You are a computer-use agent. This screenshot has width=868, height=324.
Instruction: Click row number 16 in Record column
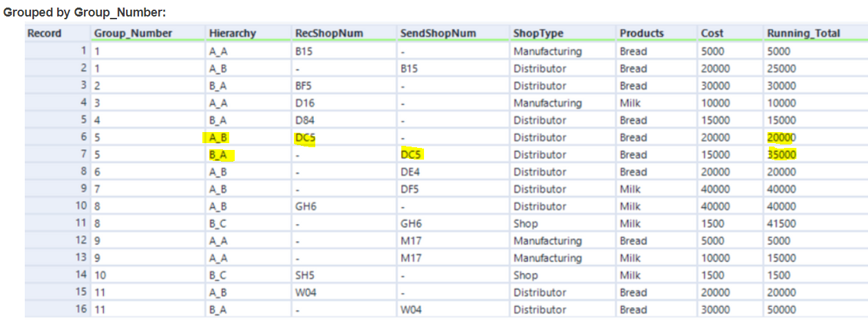(81, 310)
